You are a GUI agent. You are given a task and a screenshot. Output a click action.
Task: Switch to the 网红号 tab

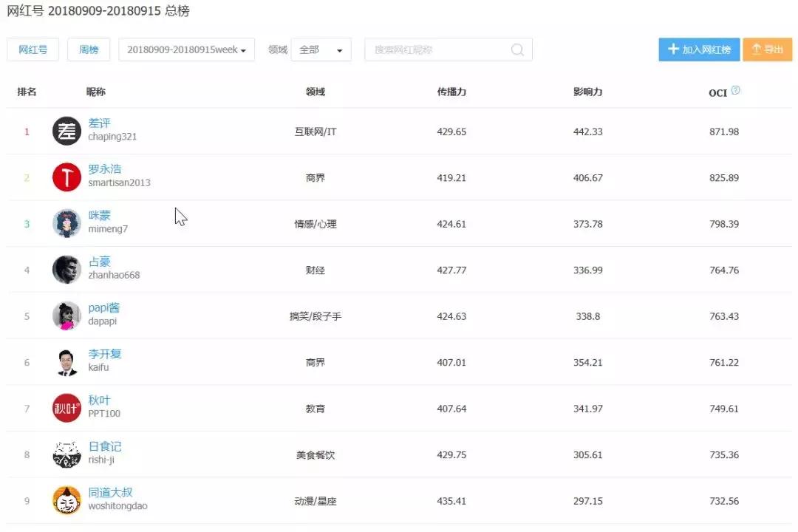(x=33, y=50)
